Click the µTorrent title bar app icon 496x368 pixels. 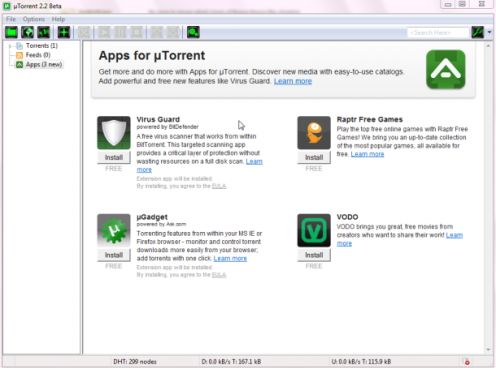pyautogui.click(x=7, y=6)
